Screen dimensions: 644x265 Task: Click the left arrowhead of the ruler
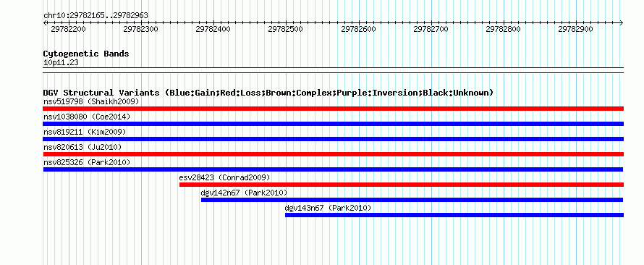pyautogui.click(x=45, y=22)
